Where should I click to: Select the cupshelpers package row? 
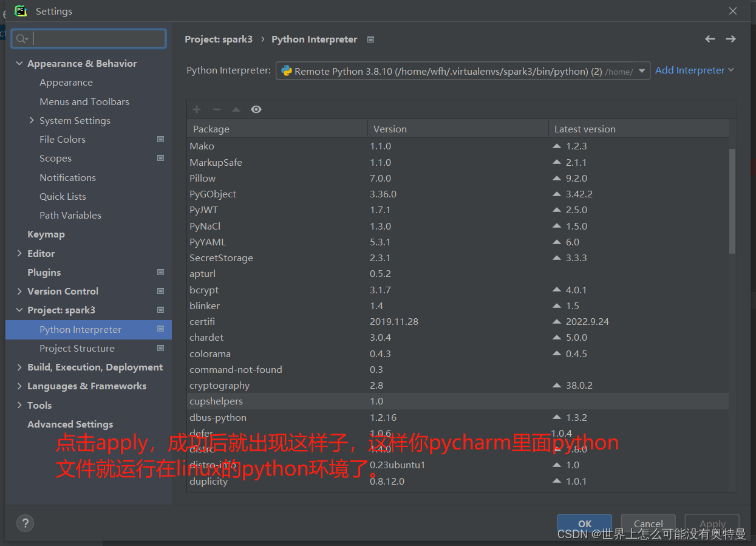(458, 401)
